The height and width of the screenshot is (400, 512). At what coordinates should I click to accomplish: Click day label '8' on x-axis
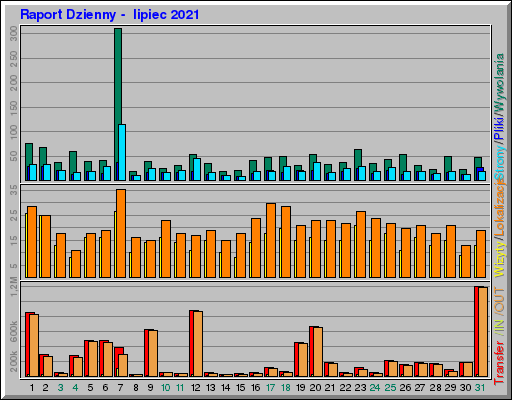[x=136, y=388]
